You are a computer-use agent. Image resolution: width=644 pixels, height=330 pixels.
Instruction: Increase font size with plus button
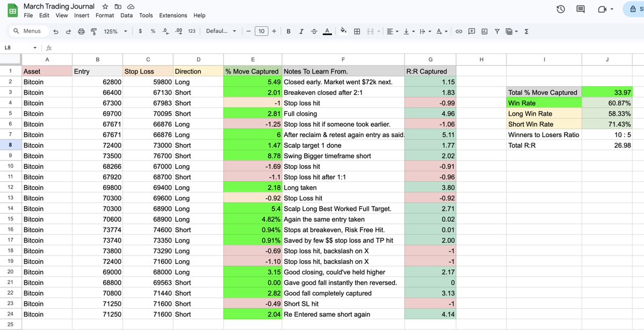[x=274, y=31]
